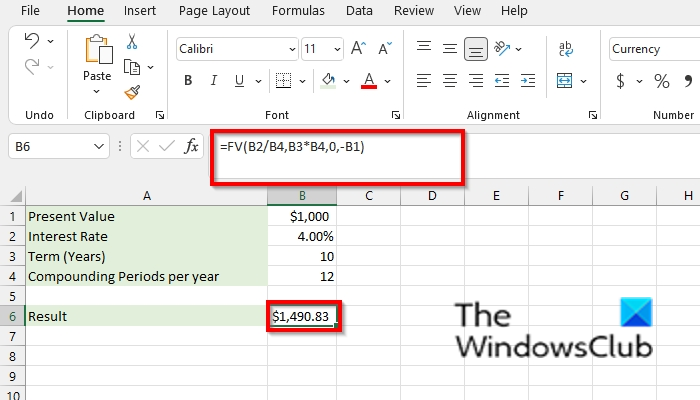Click the Copy icon
700x400 pixels.
(132, 67)
